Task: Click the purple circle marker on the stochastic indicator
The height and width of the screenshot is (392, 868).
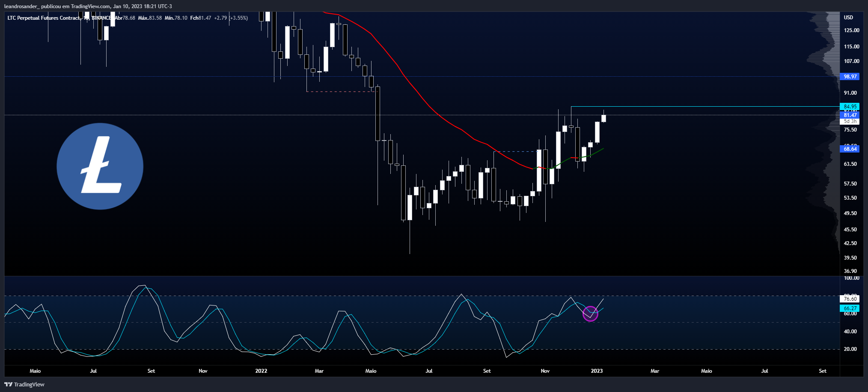Action: [590, 314]
